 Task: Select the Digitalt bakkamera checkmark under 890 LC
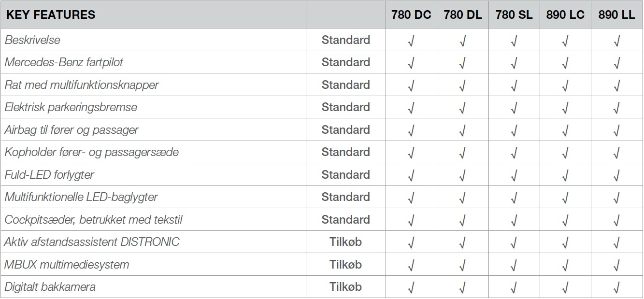[565, 288]
